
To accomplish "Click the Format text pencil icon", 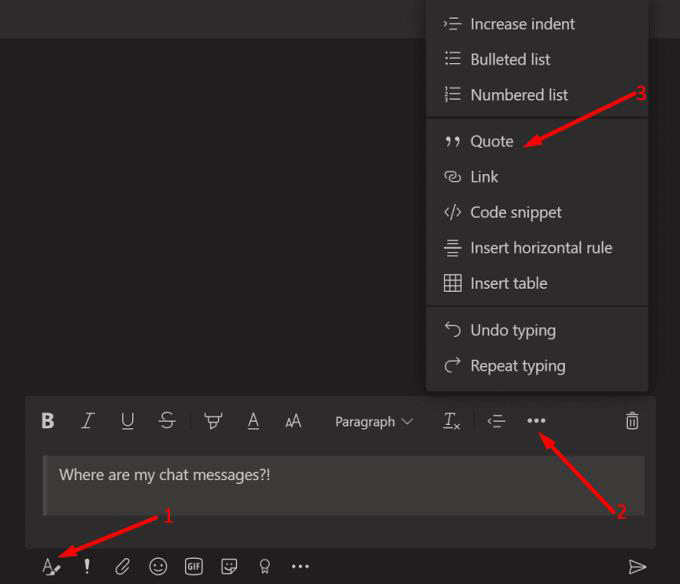I will click(52, 567).
